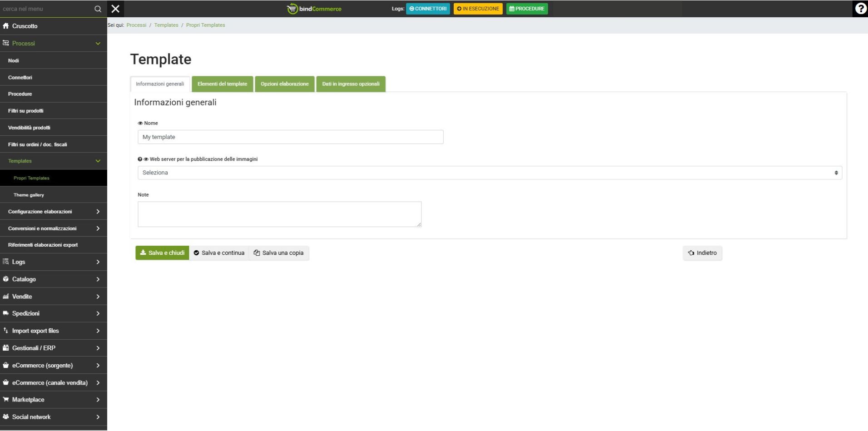868x431 pixels.
Task: Expand Configurazione elaborazioni submenu
Action: click(98, 212)
